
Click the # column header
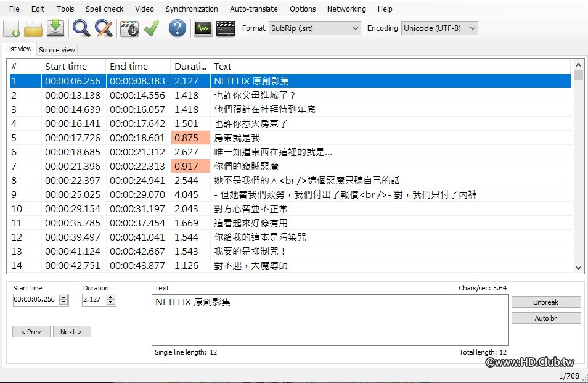coord(25,67)
